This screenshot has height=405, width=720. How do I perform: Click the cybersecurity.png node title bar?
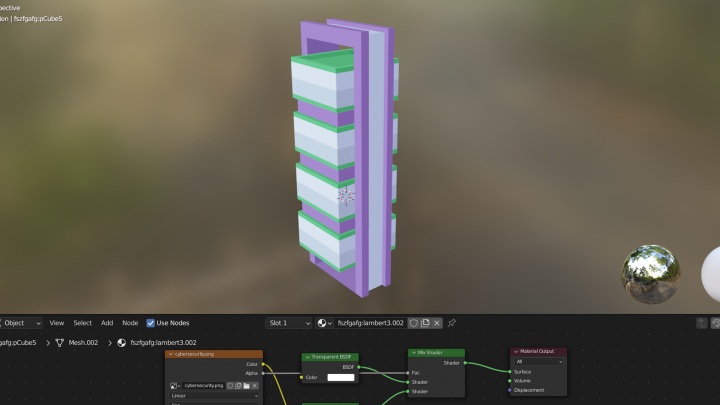[214, 354]
